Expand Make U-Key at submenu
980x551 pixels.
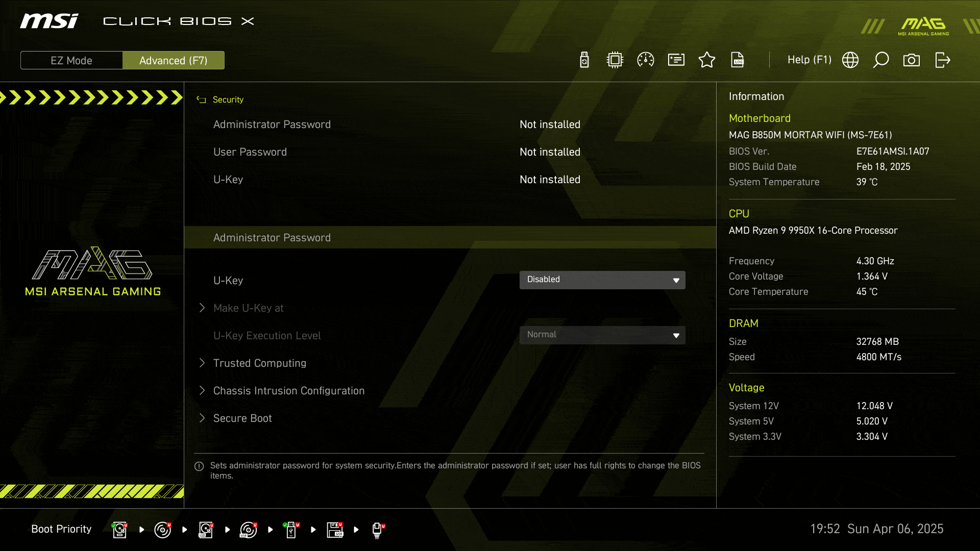(248, 308)
